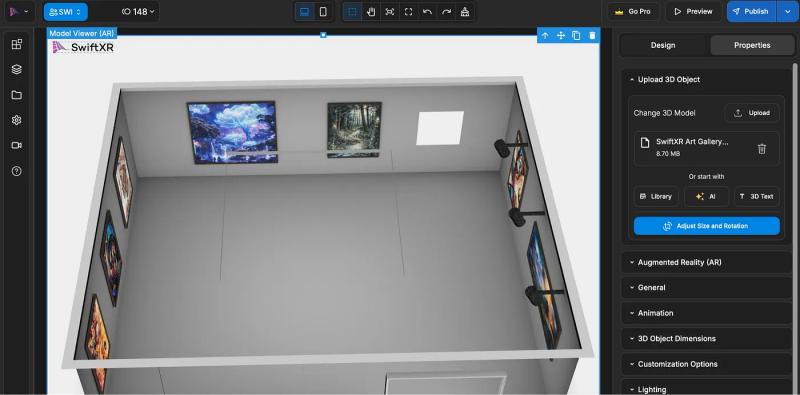Start with AI model generation
The width and height of the screenshot is (800, 395).
pyautogui.click(x=706, y=196)
